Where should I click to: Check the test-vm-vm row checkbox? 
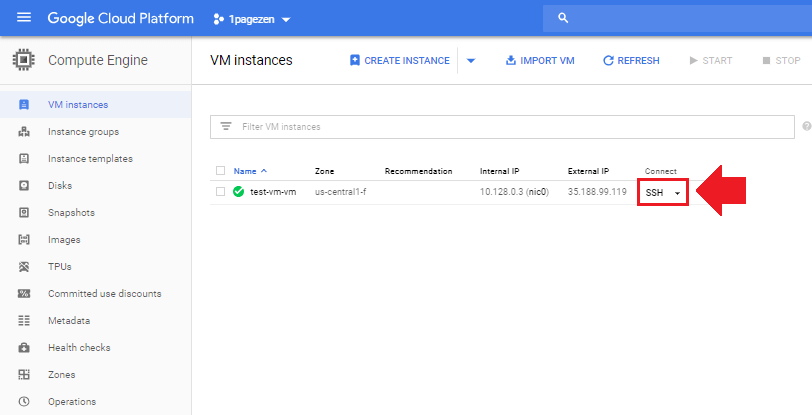tap(221, 192)
